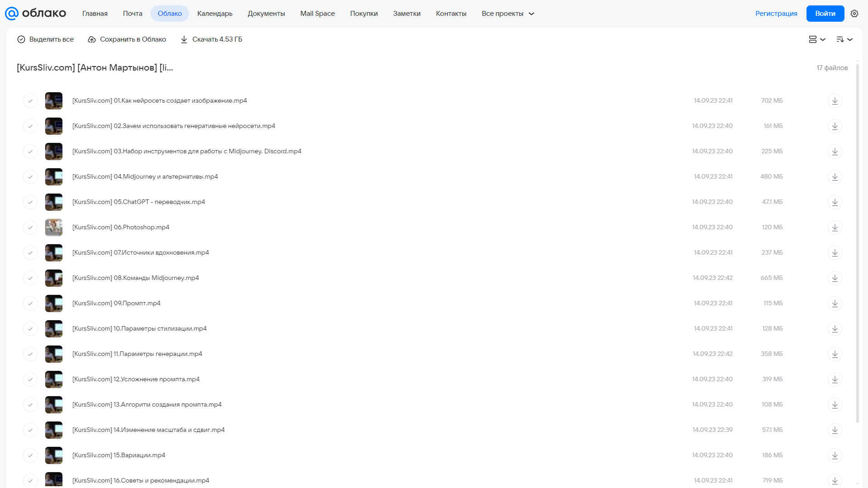The image size is (868, 488).
Task: Tick the checkbox for 02.Зачем использовать генеративные нейросети
Action: tap(30, 126)
